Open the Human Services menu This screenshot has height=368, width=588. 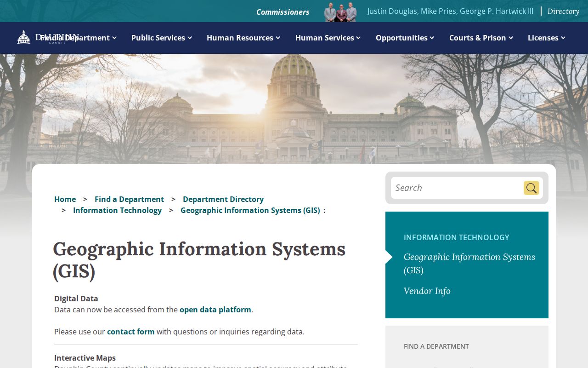point(324,38)
